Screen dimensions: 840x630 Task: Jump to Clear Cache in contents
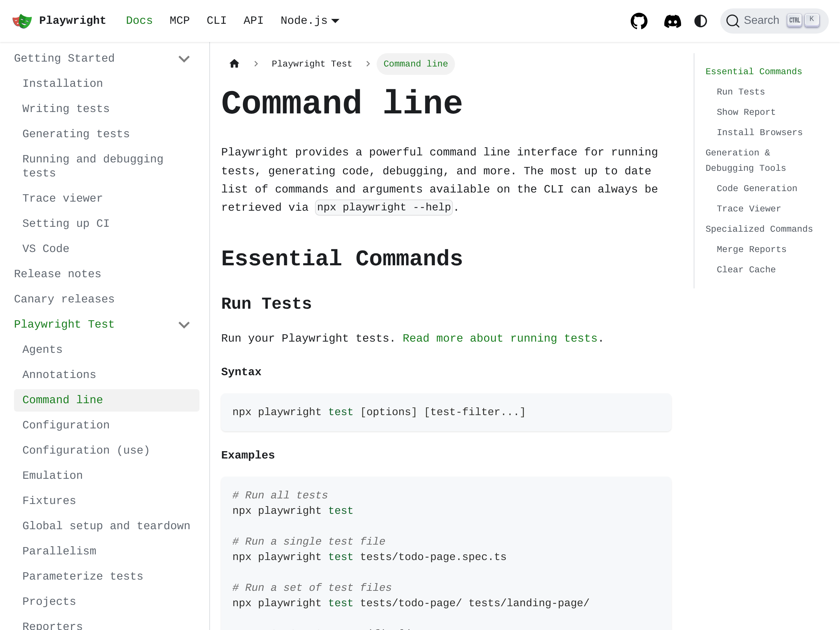[x=746, y=269]
